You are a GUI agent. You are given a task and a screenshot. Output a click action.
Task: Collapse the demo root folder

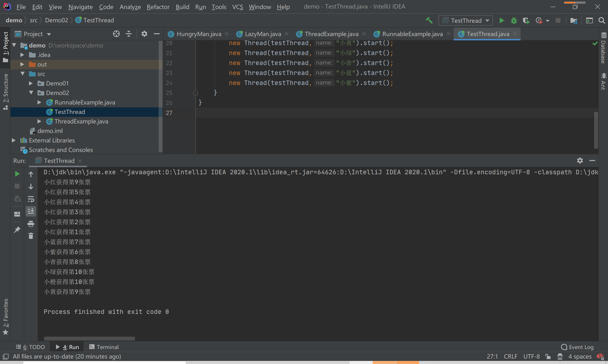[14, 45]
